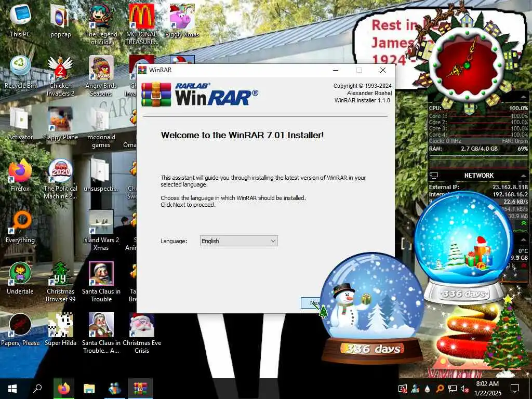
Task: Select the Papers, Please shortcut
Action: 20,330
